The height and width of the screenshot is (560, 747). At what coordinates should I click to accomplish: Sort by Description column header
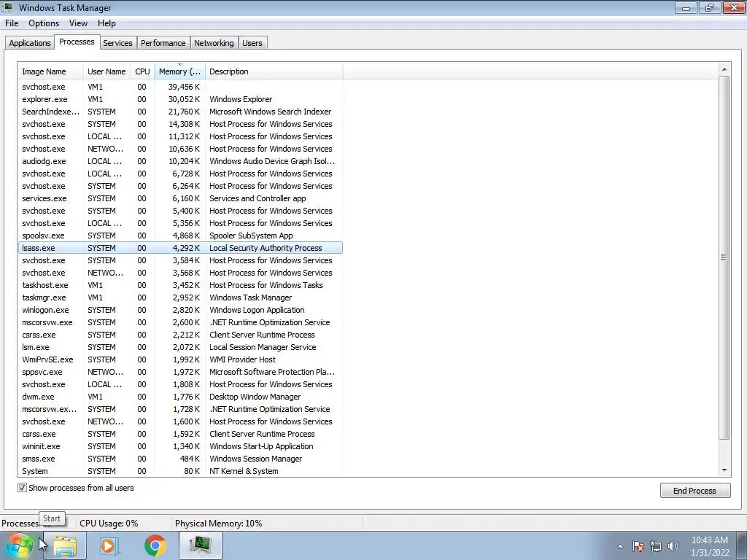pos(274,71)
